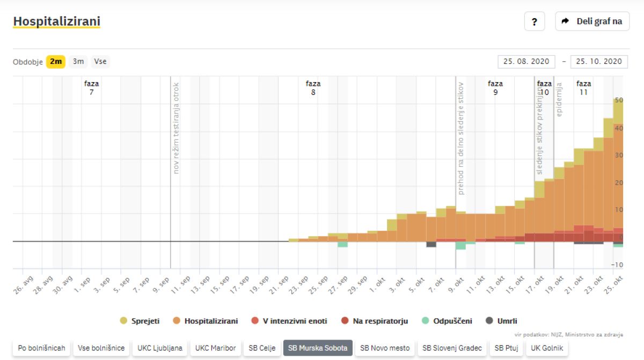The height and width of the screenshot is (360, 644).
Task: Open start date field 25. 08. 2020
Action: point(526,62)
